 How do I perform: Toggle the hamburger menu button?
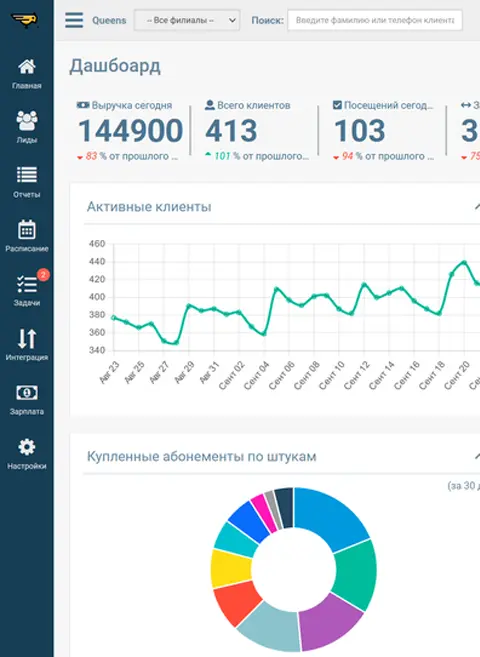click(74, 20)
